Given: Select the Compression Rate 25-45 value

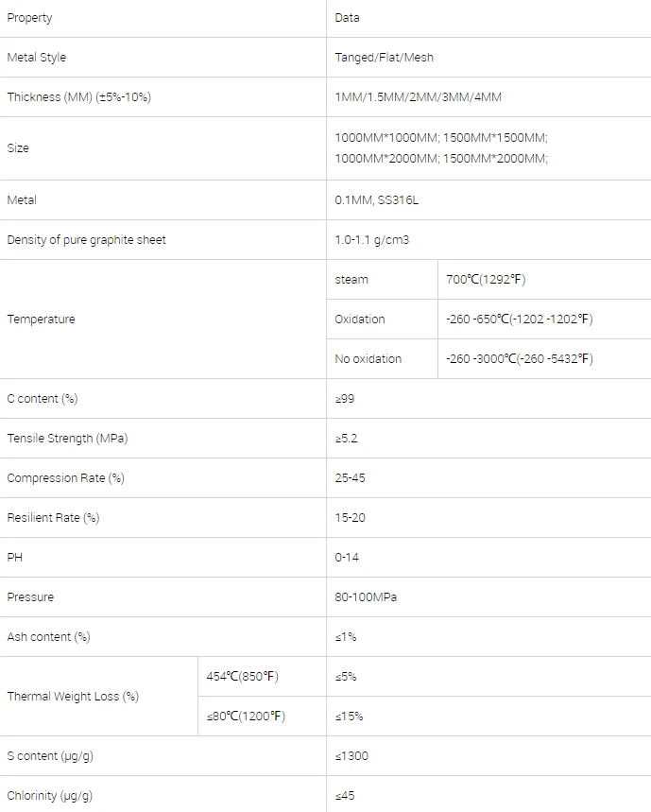Looking at the screenshot, I should coord(350,478).
